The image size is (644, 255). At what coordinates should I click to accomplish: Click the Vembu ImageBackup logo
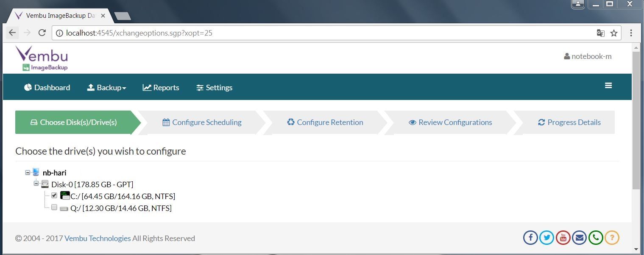point(42,58)
